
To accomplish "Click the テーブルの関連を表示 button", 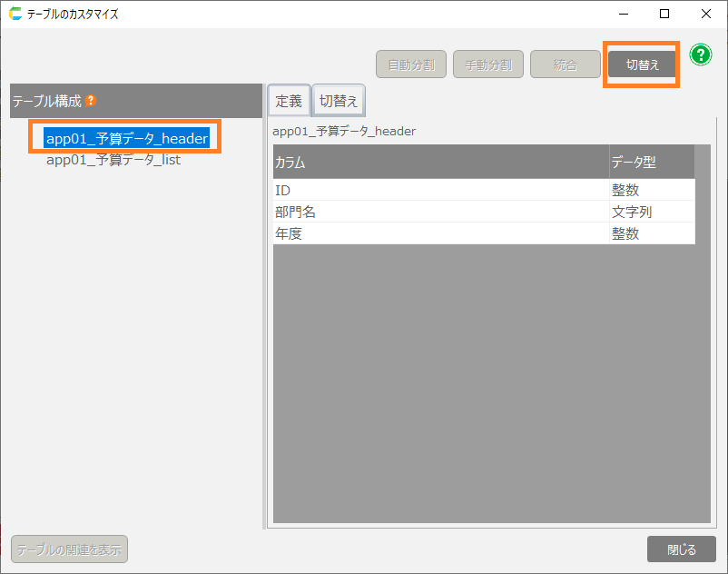I will (x=69, y=549).
